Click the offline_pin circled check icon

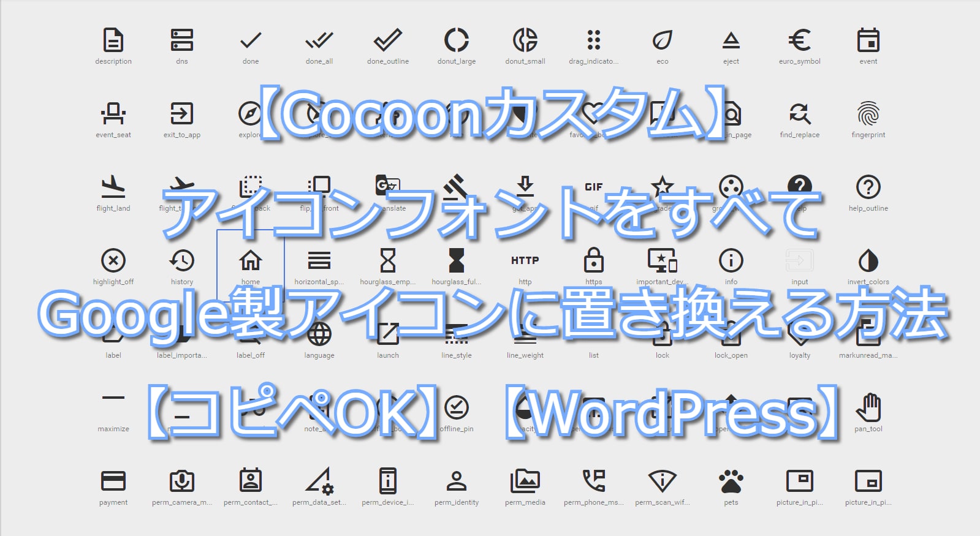point(457,407)
